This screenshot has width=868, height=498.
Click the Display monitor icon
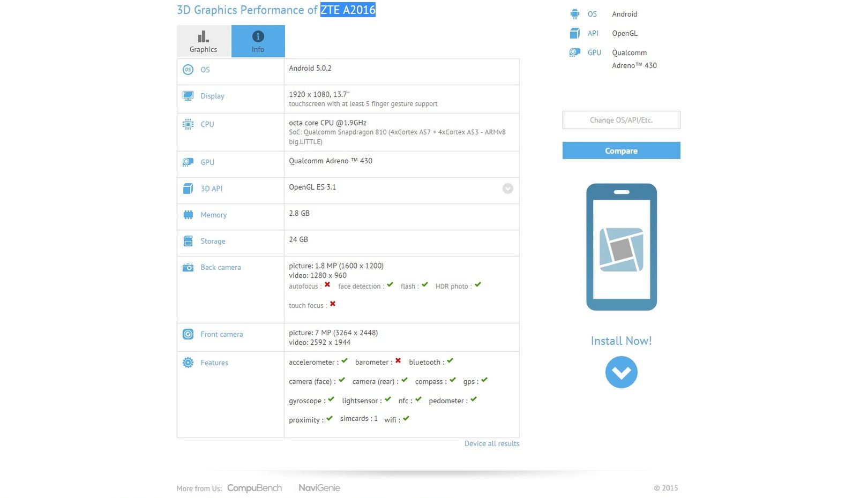188,96
